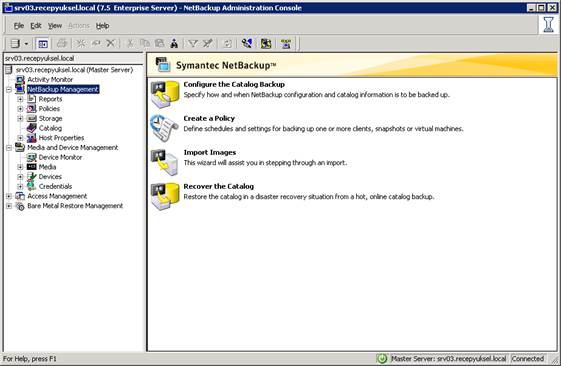Image resolution: width=561 pixels, height=366 pixels.
Task: Select the Host Properties icon in tree
Action: [31, 138]
